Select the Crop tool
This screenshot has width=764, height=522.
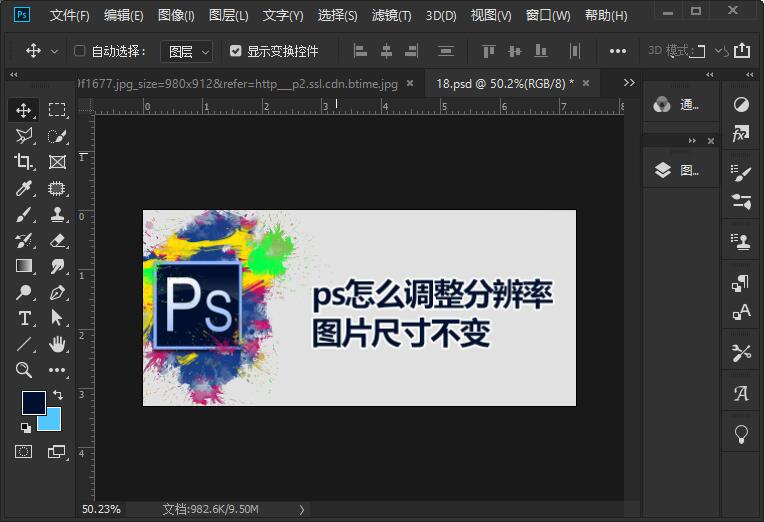[23, 162]
